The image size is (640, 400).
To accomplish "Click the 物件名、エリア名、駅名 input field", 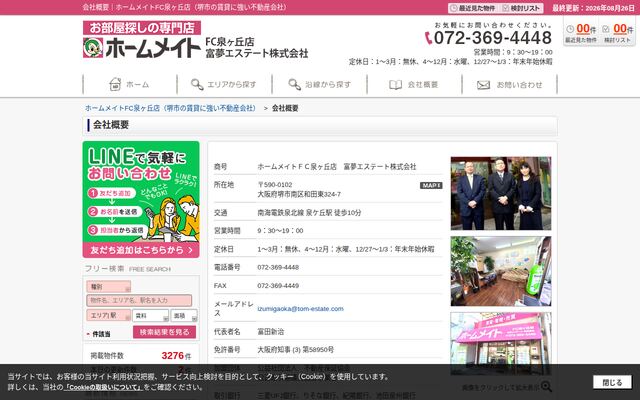I will tap(139, 300).
